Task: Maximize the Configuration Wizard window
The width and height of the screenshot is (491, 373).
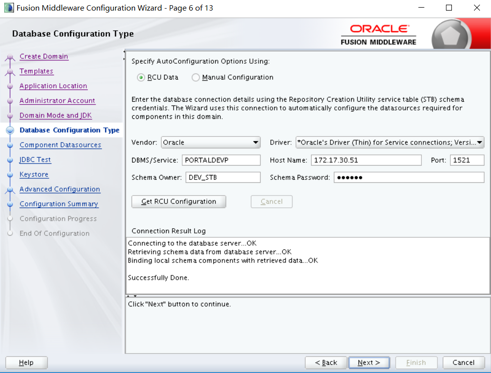Action: pos(449,8)
